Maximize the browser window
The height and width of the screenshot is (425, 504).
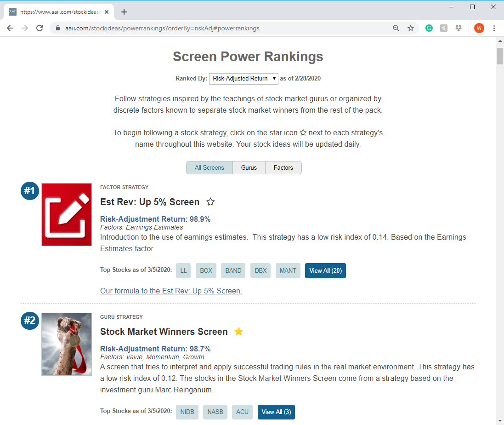click(x=472, y=7)
